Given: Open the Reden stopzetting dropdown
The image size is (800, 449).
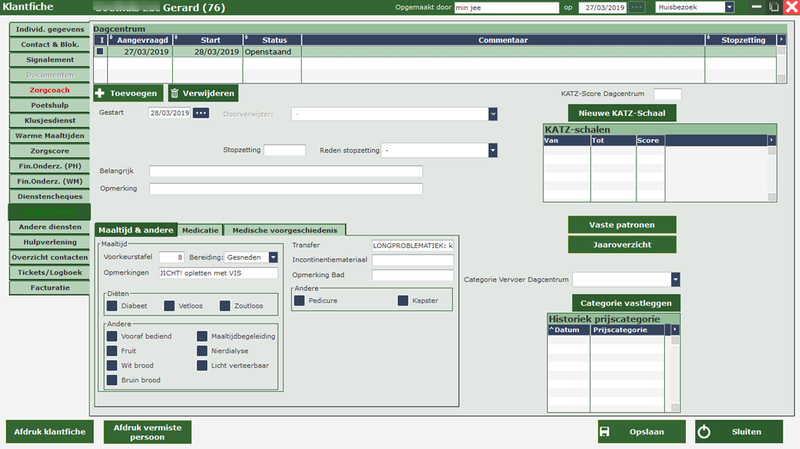Looking at the screenshot, I should pos(493,150).
